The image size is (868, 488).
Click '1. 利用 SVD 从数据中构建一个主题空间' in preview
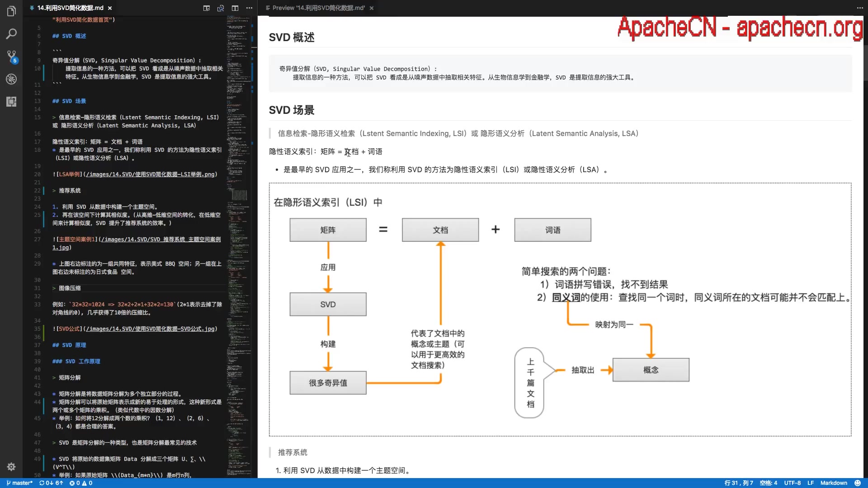click(x=343, y=471)
